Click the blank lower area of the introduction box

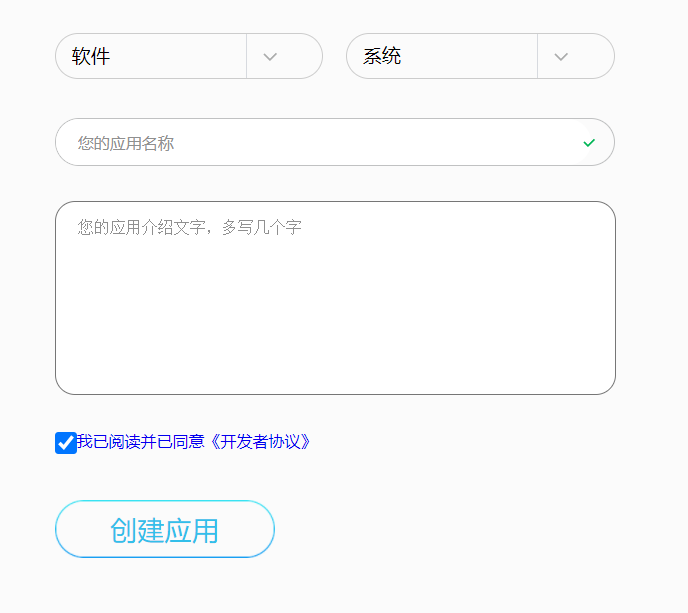click(x=335, y=350)
